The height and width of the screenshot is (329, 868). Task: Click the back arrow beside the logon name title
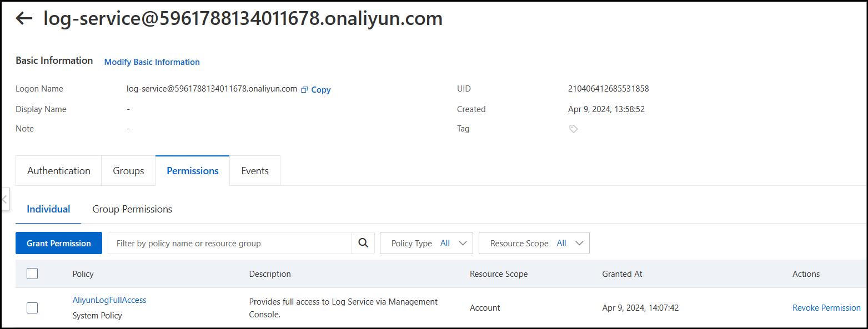pyautogui.click(x=24, y=18)
